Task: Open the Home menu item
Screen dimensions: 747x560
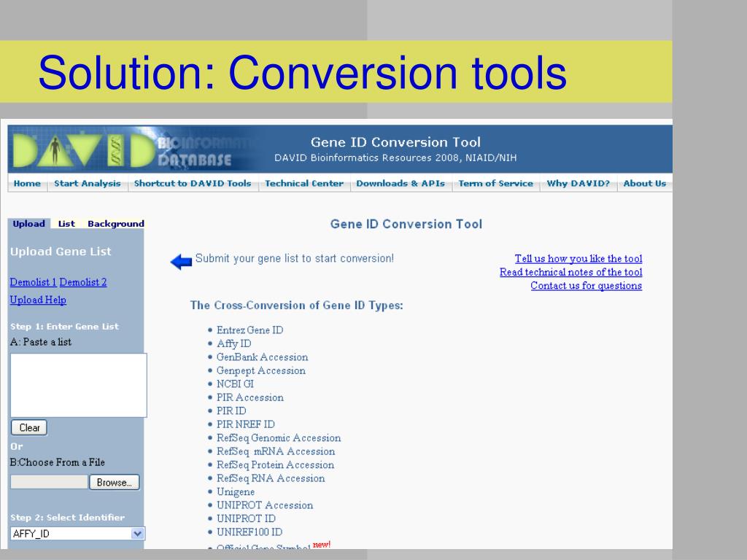Action: (x=27, y=183)
